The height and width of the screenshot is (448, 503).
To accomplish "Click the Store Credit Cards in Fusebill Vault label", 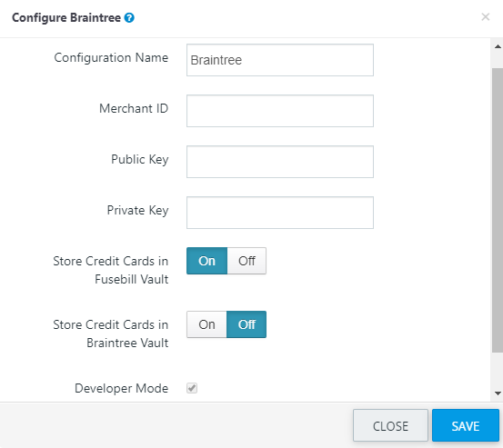I will [111, 270].
